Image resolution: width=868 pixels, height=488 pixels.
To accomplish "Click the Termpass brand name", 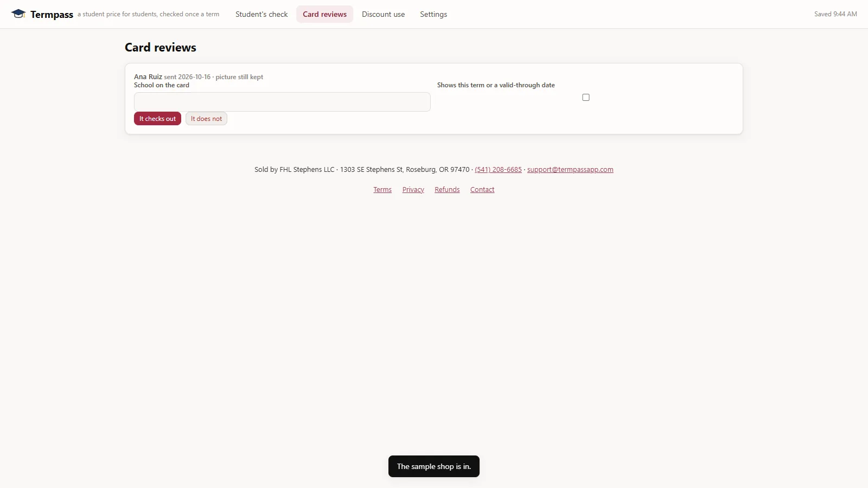I will [52, 15].
